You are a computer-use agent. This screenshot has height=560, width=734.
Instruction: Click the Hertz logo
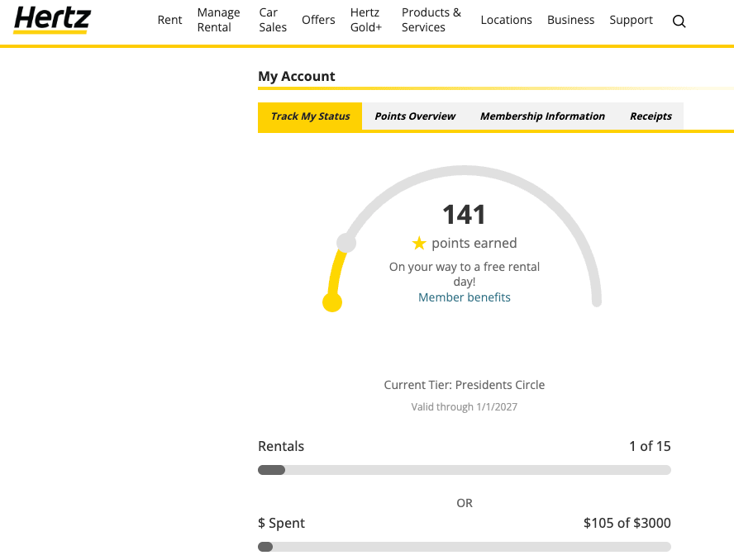(52, 20)
